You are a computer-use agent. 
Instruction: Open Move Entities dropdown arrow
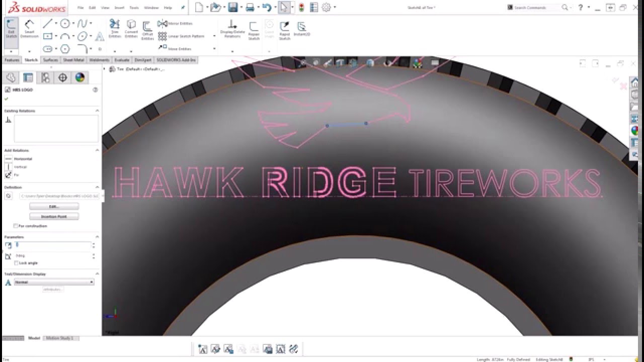(x=214, y=49)
